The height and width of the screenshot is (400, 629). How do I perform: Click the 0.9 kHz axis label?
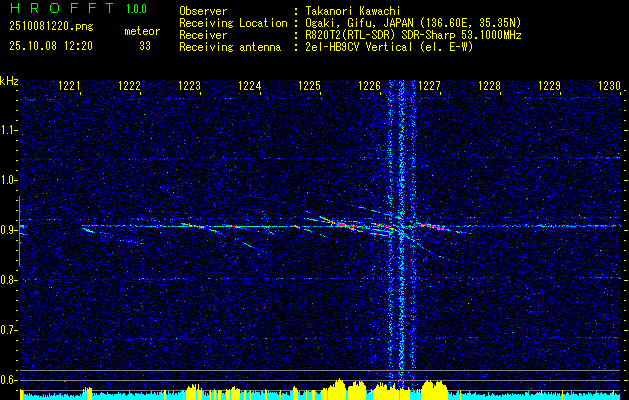tap(9, 230)
